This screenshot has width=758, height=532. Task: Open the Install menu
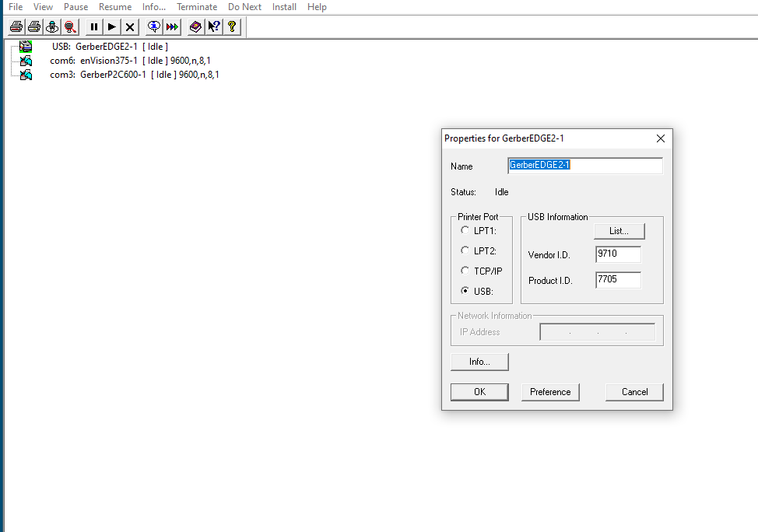click(x=284, y=7)
